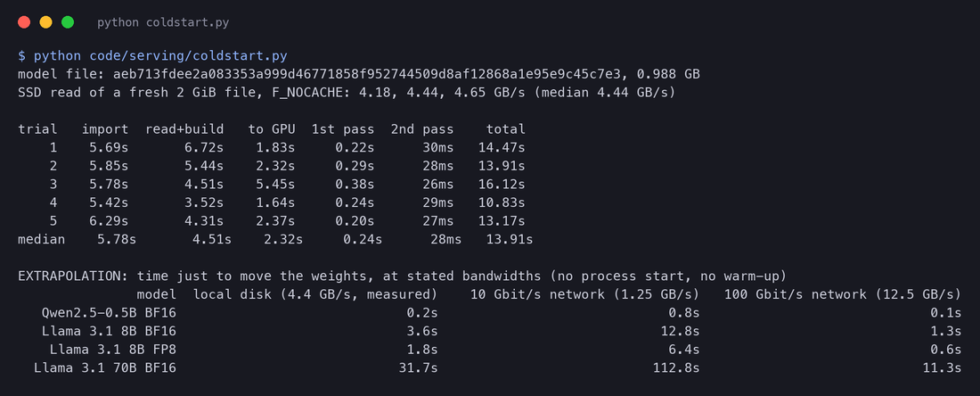Click trial 3 1st pass value '0.38s'
Screen dimensions: 980x396
pos(355,185)
